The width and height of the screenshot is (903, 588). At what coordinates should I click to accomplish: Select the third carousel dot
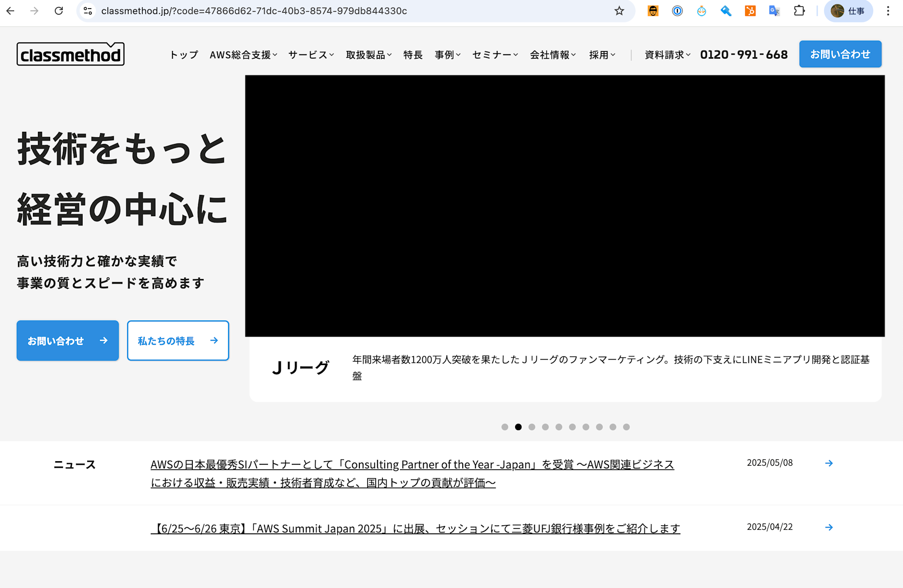(x=532, y=427)
